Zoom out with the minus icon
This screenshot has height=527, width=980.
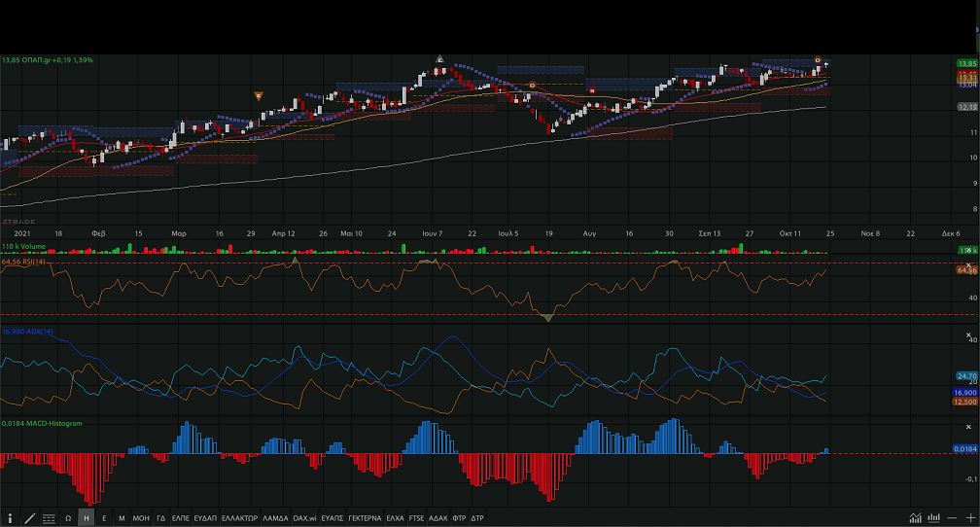(952, 518)
